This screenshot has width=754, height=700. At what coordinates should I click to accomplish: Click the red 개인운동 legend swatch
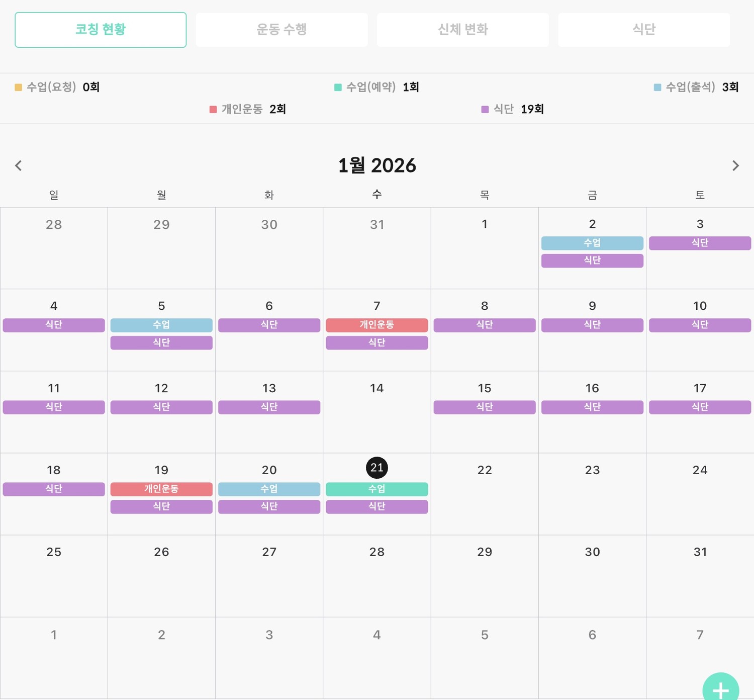[213, 110]
